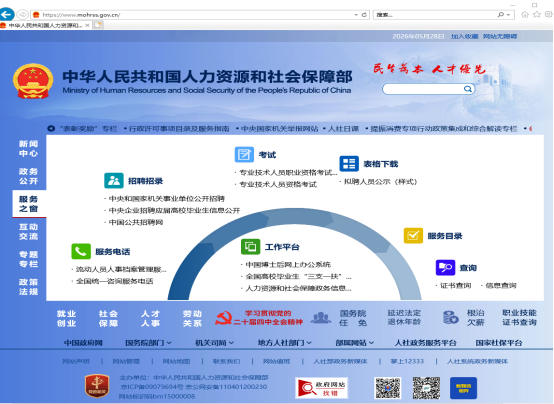
Task: Select the 新闻中心 sidebar tab
Action: tap(29, 148)
